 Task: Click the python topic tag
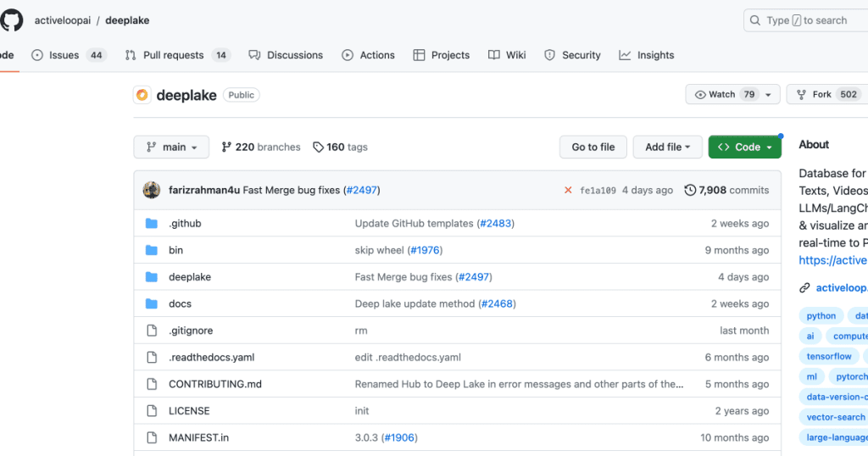pos(821,315)
